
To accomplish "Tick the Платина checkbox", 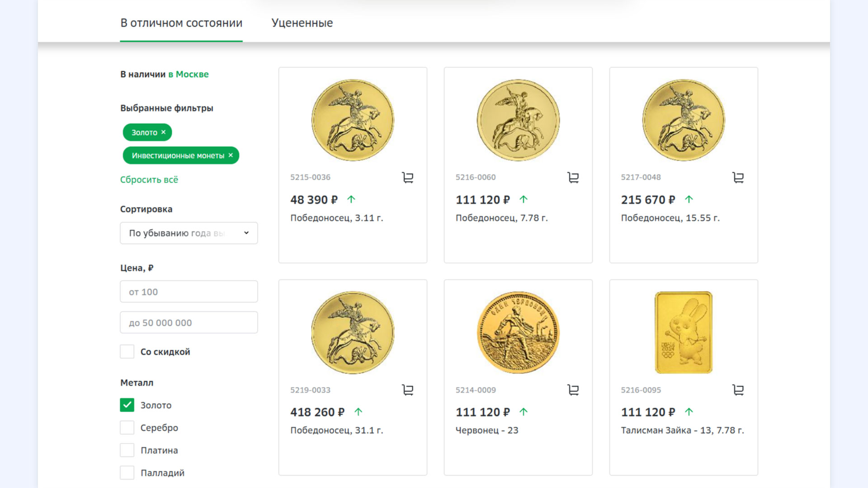I will click(x=127, y=450).
